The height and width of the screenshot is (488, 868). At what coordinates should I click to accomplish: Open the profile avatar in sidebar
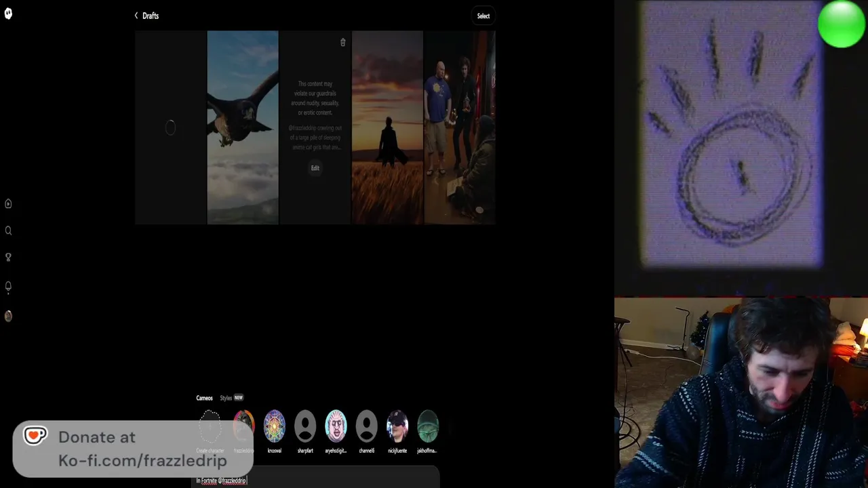click(x=8, y=316)
